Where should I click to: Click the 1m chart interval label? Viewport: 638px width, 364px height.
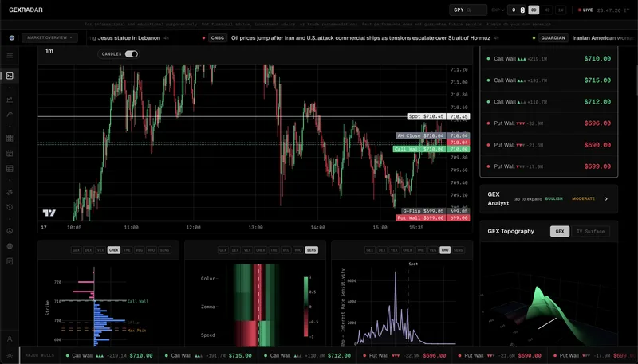[49, 51]
